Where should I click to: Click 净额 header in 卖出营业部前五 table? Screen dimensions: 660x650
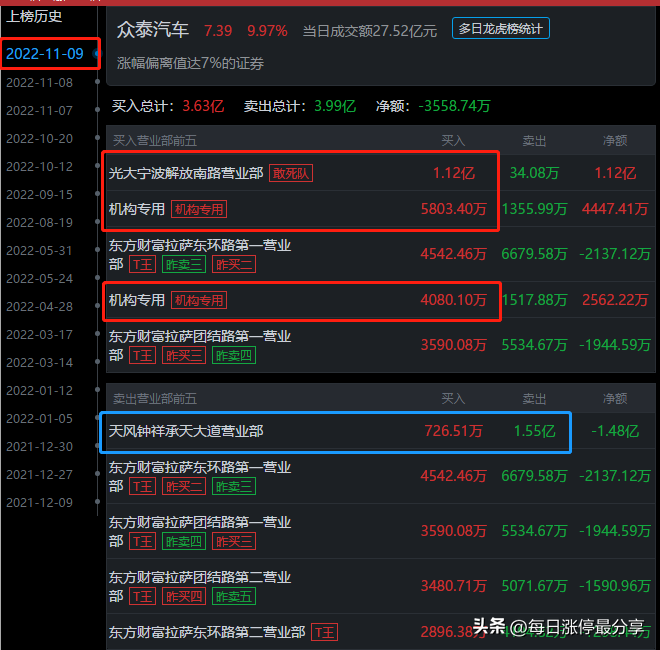[x=615, y=398]
